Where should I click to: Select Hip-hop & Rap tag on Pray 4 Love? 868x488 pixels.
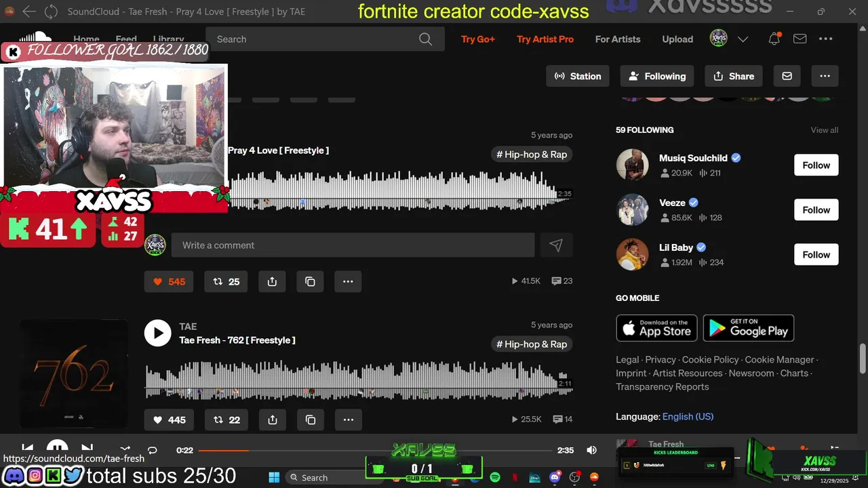pos(532,155)
